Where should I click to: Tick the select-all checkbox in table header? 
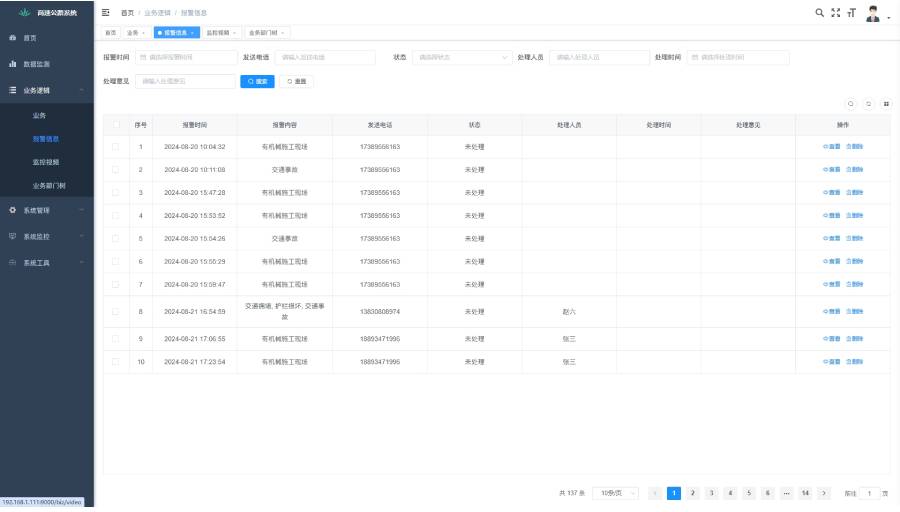click(117, 125)
